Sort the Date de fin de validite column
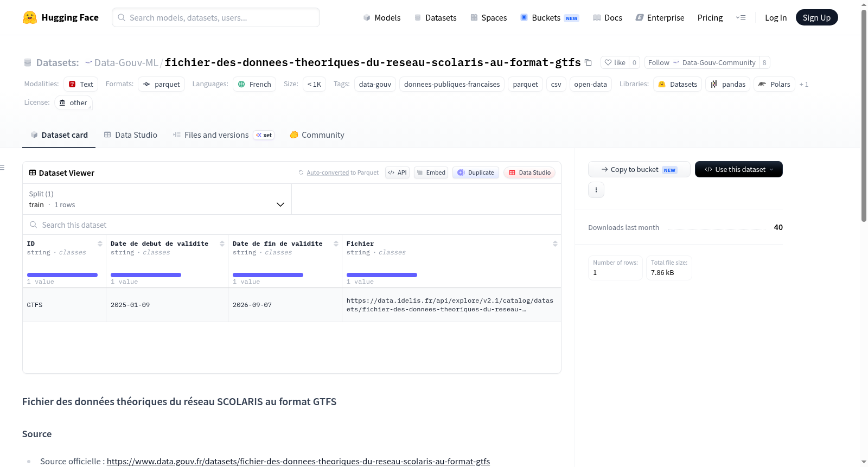Image resolution: width=868 pixels, height=467 pixels. [336, 244]
